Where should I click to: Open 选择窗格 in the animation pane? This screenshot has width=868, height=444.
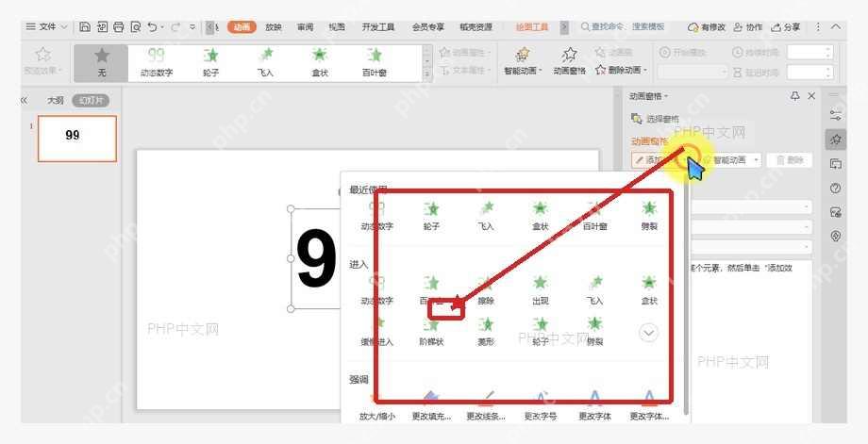coord(655,119)
